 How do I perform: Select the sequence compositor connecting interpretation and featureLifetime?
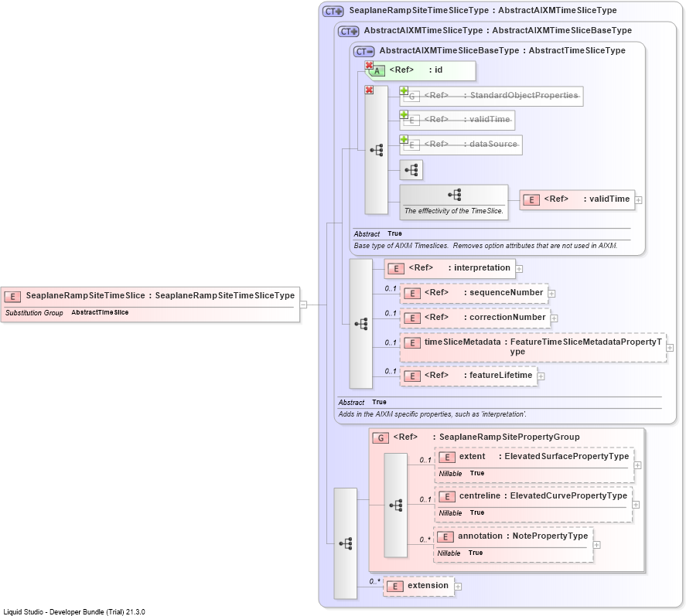tap(361, 324)
